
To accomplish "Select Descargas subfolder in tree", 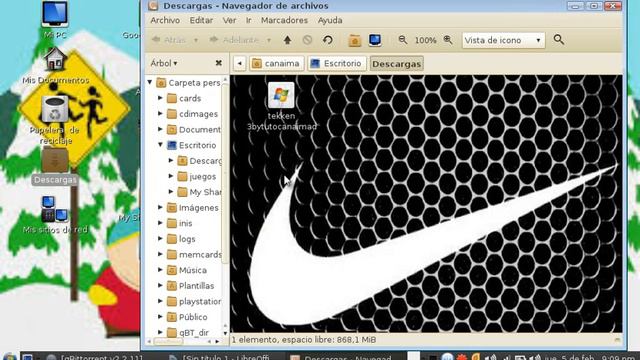I will [x=200, y=161].
